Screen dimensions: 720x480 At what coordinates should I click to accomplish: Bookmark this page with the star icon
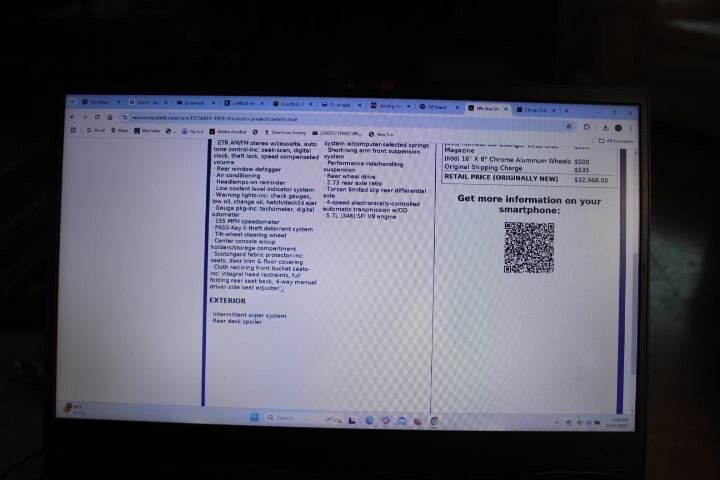(570, 126)
